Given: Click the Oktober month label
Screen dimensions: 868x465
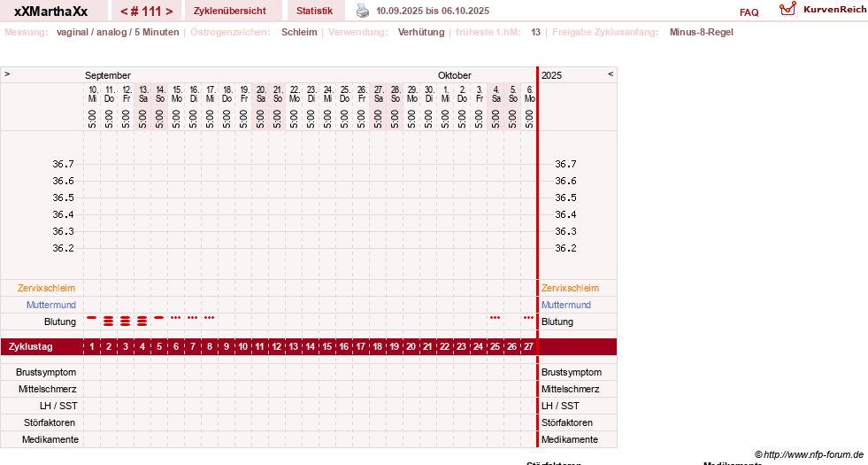Looking at the screenshot, I should coord(455,75).
